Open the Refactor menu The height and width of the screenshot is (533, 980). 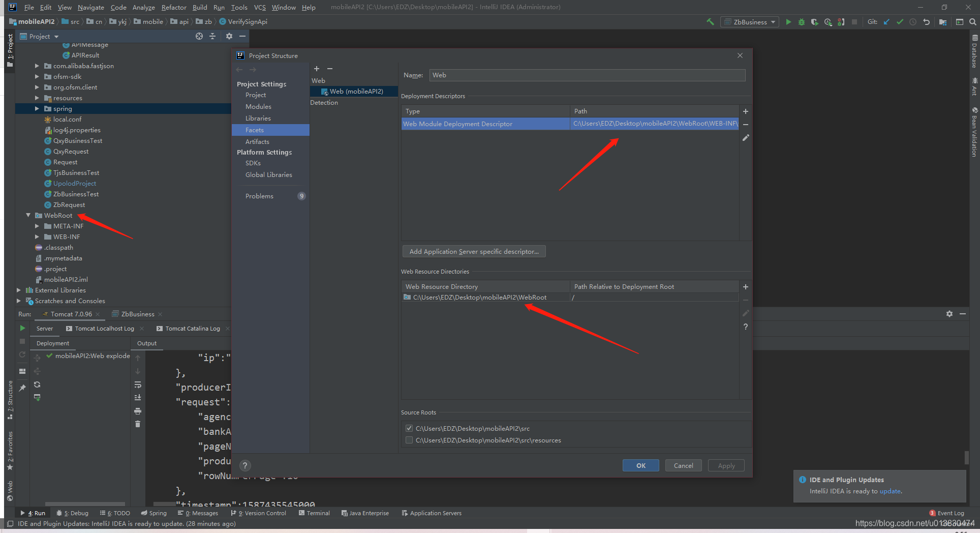pyautogui.click(x=174, y=7)
